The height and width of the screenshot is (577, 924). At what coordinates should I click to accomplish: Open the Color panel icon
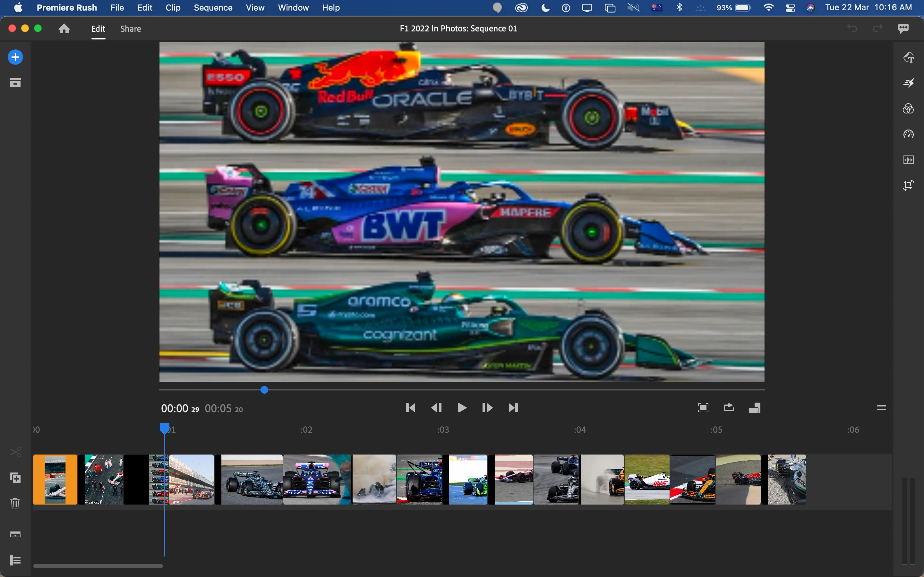pos(908,109)
